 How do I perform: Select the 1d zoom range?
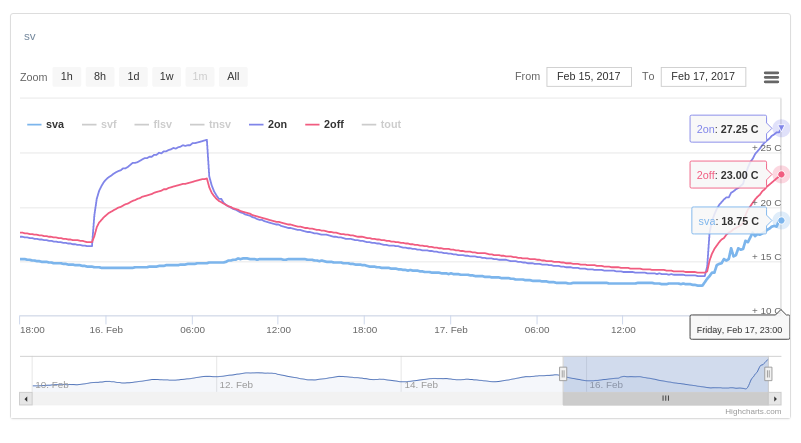point(133,77)
